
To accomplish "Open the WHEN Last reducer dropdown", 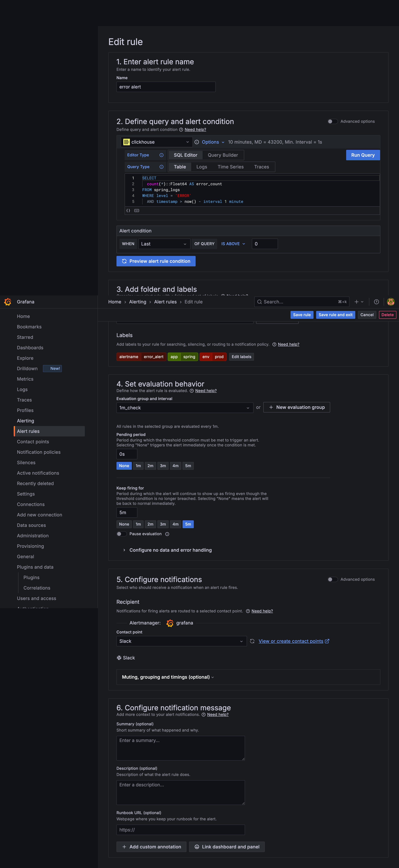I will point(164,244).
